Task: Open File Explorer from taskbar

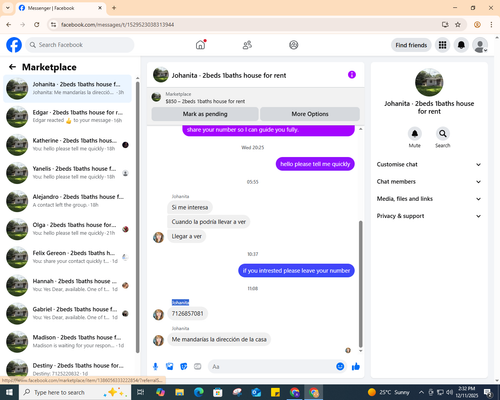Action: click(179, 392)
